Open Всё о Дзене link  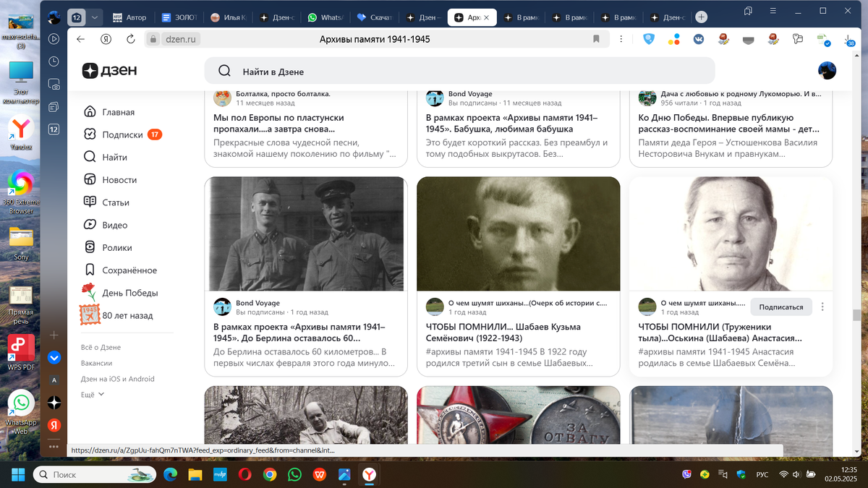(x=101, y=347)
